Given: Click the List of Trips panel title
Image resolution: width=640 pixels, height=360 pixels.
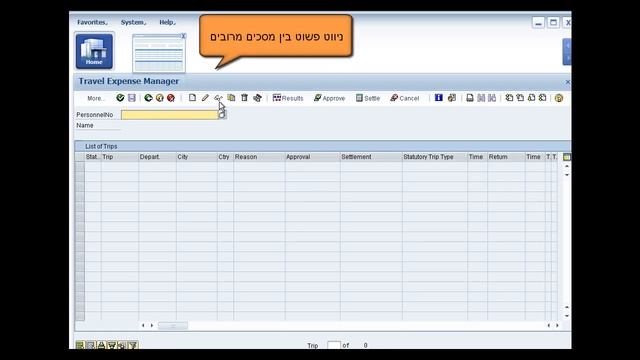Looking at the screenshot, I should [x=101, y=146].
